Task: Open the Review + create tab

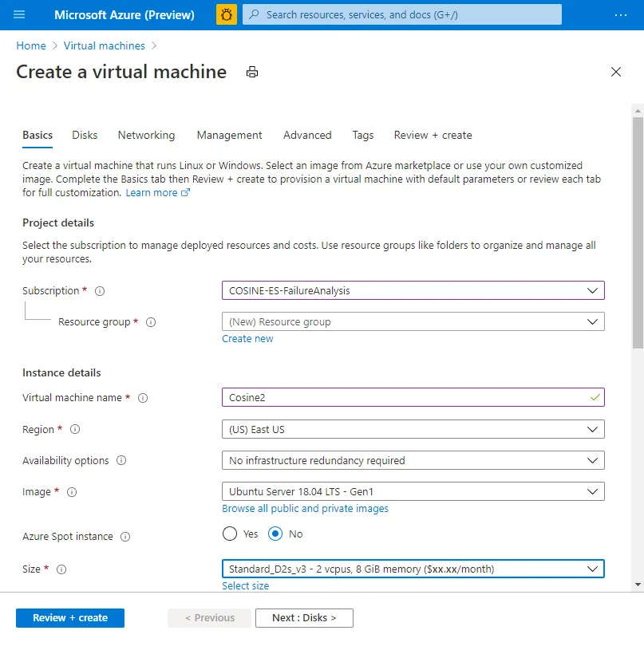Action: point(433,135)
